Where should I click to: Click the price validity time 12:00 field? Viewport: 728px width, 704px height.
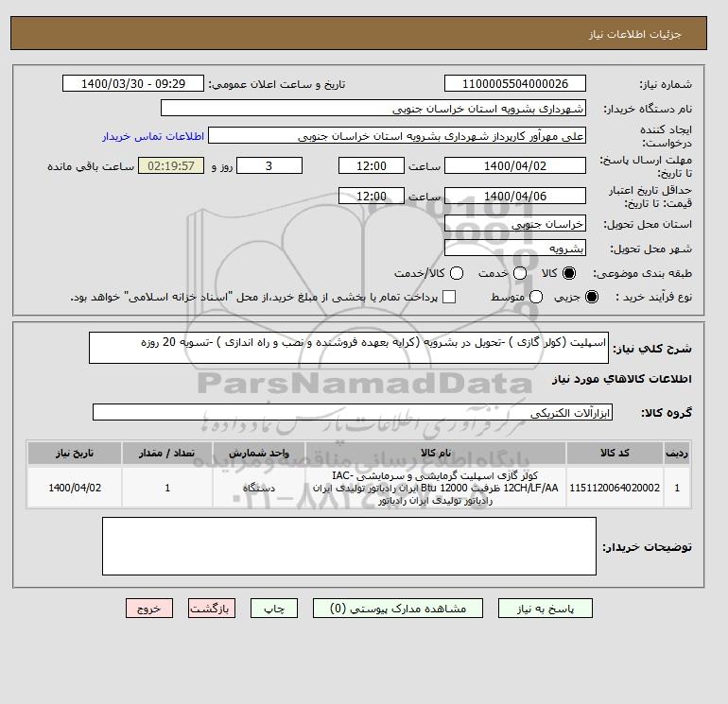[372, 196]
